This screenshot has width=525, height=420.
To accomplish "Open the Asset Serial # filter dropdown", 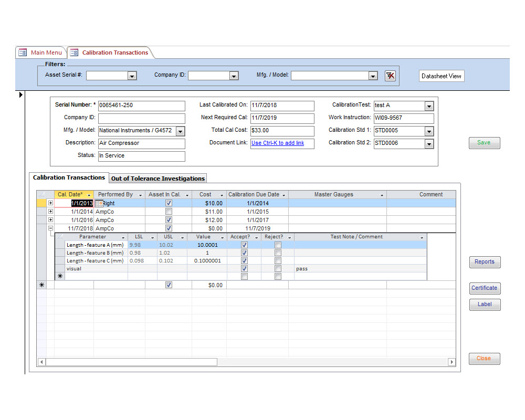I will click(132, 76).
